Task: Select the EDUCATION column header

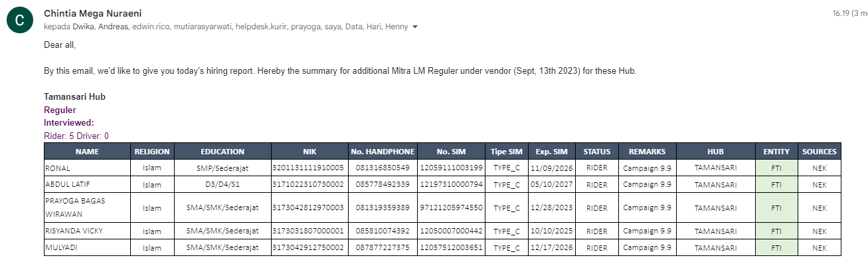Action: point(222,152)
